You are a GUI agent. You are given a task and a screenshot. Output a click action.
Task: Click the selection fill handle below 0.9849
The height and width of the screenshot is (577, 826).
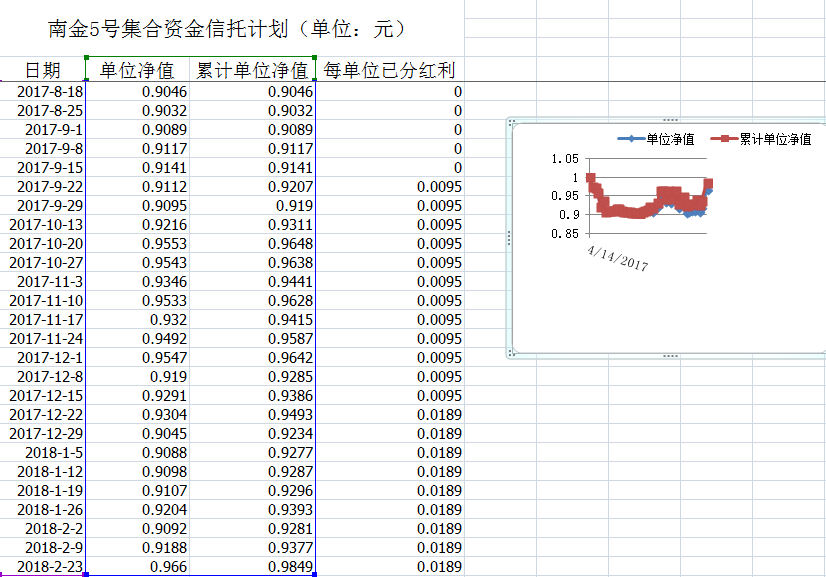(315, 575)
